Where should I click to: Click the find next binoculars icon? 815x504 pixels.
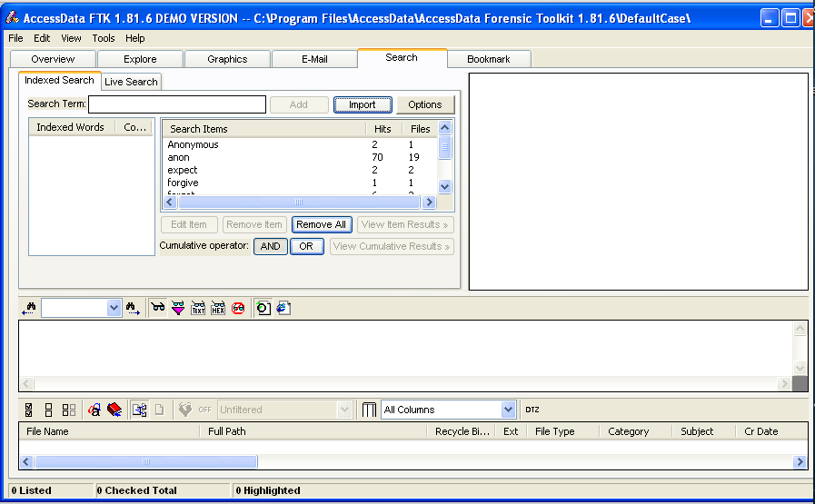click(x=133, y=308)
